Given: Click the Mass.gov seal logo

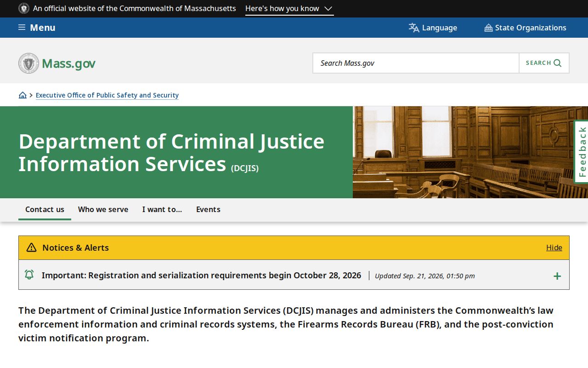Looking at the screenshot, I should click(28, 63).
